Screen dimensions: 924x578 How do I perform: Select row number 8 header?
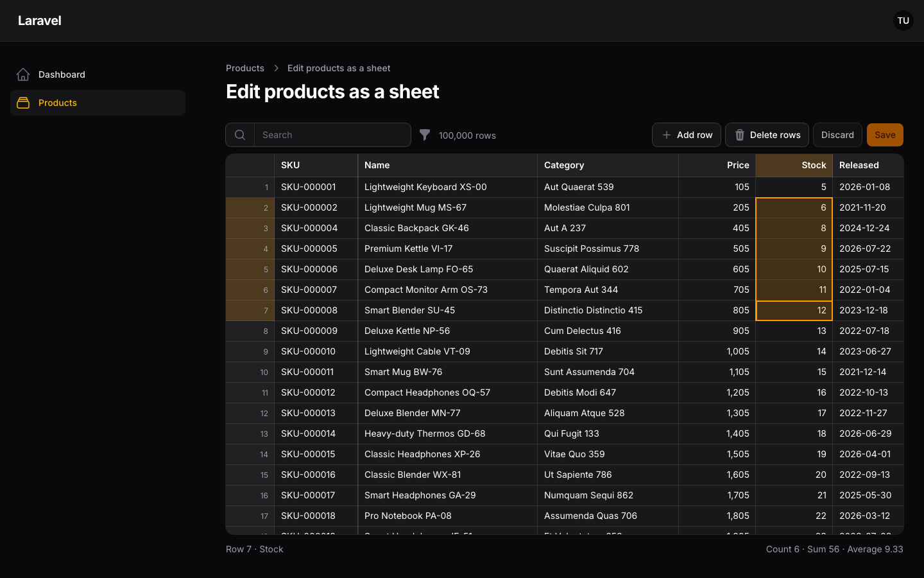coord(250,331)
